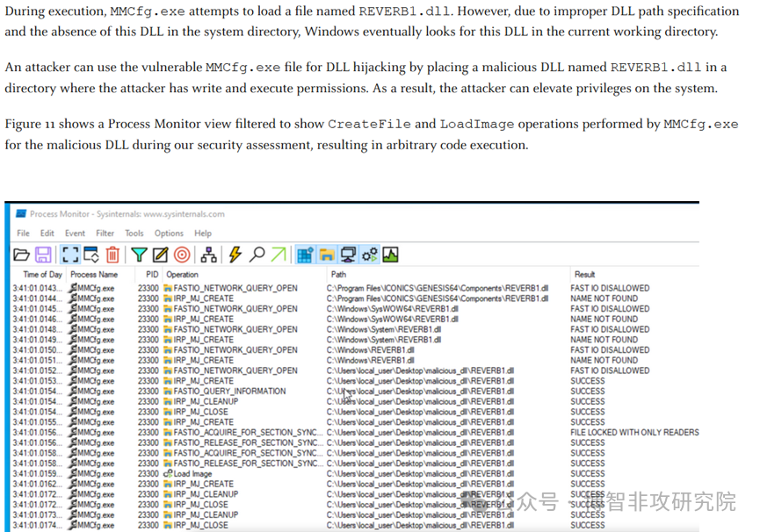Toggle Show Registry Activity button
Viewport: 760px width, 532px height.
pos(305,255)
